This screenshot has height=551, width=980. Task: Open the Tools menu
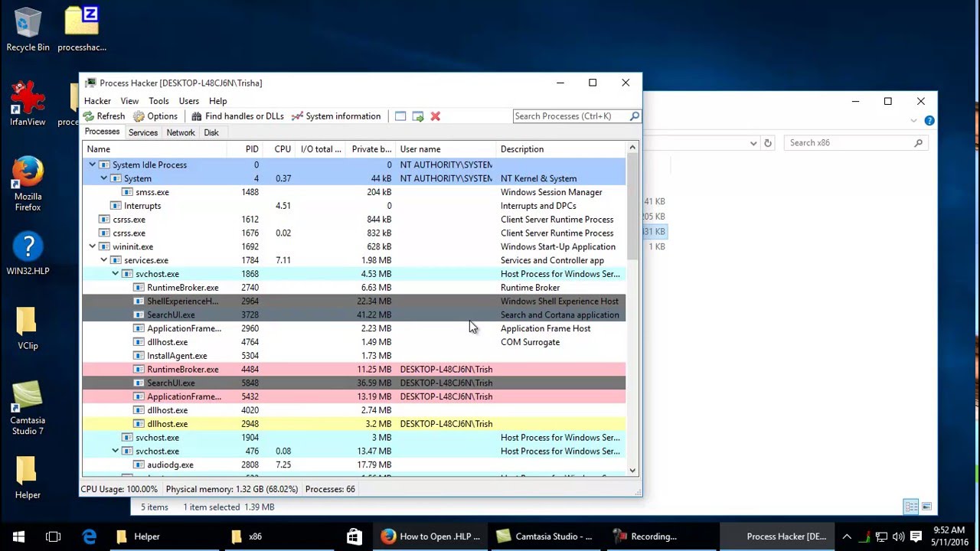coord(158,101)
